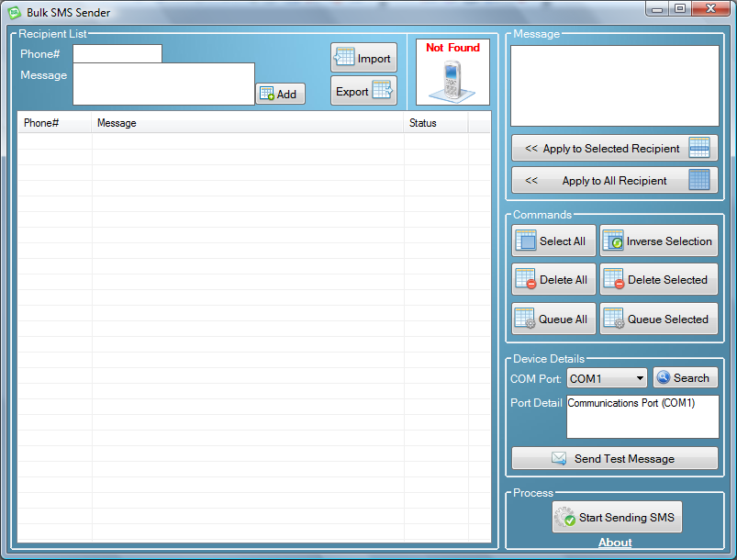Image resolution: width=737 pixels, height=560 pixels.
Task: Queue all messages
Action: pyautogui.click(x=553, y=319)
